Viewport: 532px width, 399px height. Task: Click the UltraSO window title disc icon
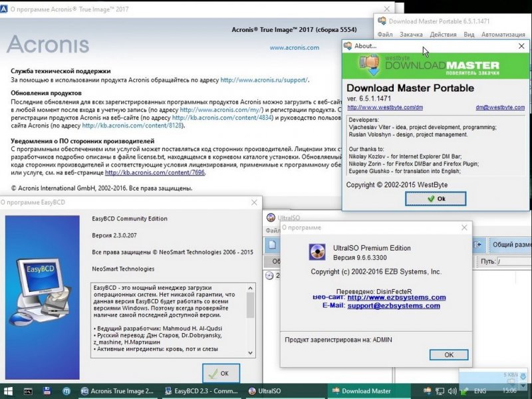click(271, 217)
